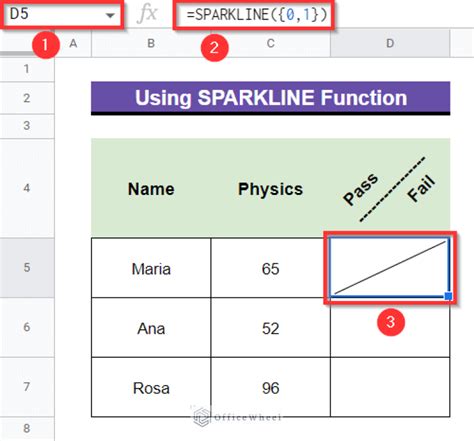474x441 pixels.
Task: Click the Physics header cell
Action: click(x=270, y=188)
